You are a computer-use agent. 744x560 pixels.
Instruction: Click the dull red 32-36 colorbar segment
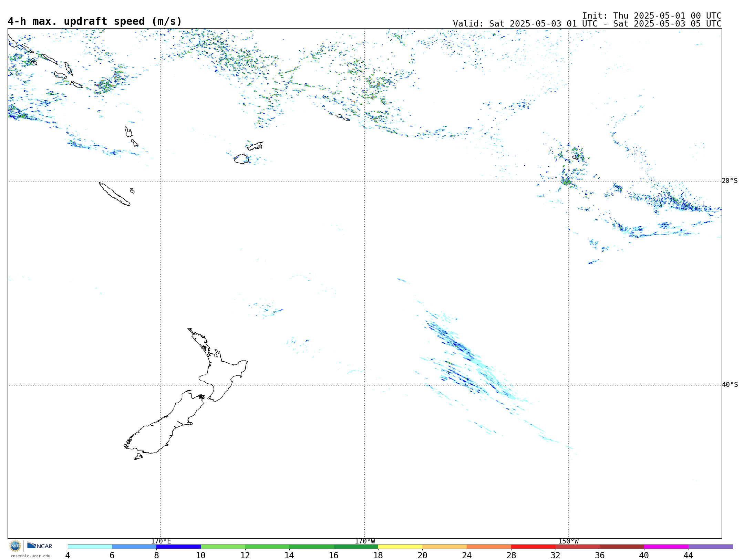pyautogui.click(x=578, y=547)
